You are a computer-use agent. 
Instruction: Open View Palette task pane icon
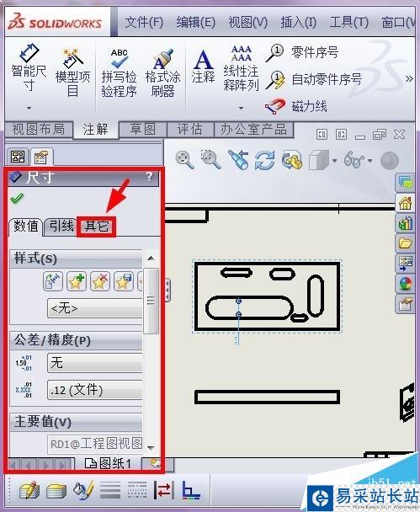pyautogui.click(x=405, y=264)
